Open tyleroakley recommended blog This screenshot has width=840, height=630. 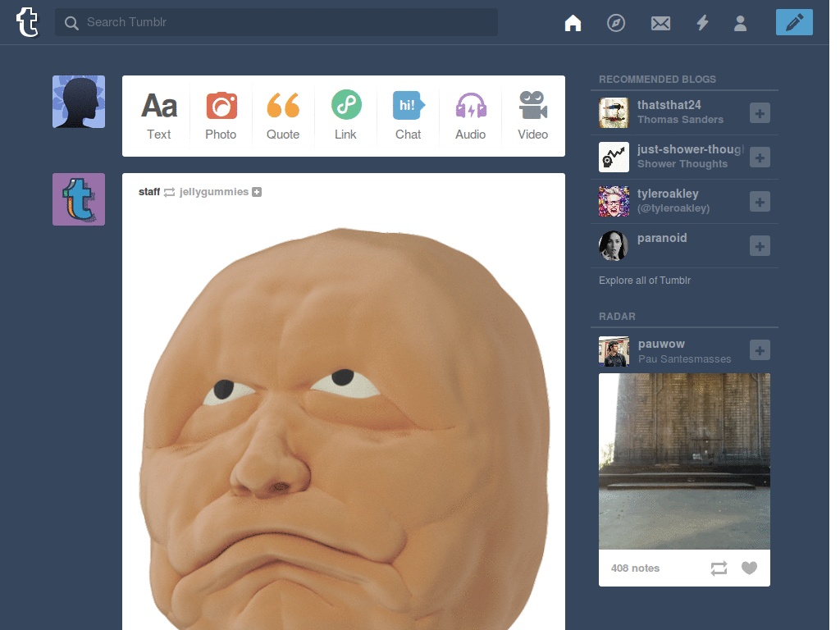click(x=668, y=194)
